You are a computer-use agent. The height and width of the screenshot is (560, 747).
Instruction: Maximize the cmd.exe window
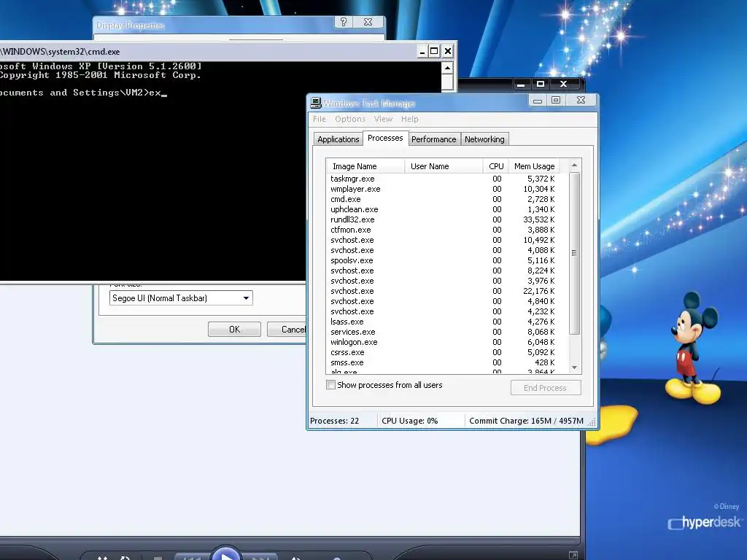coord(434,52)
